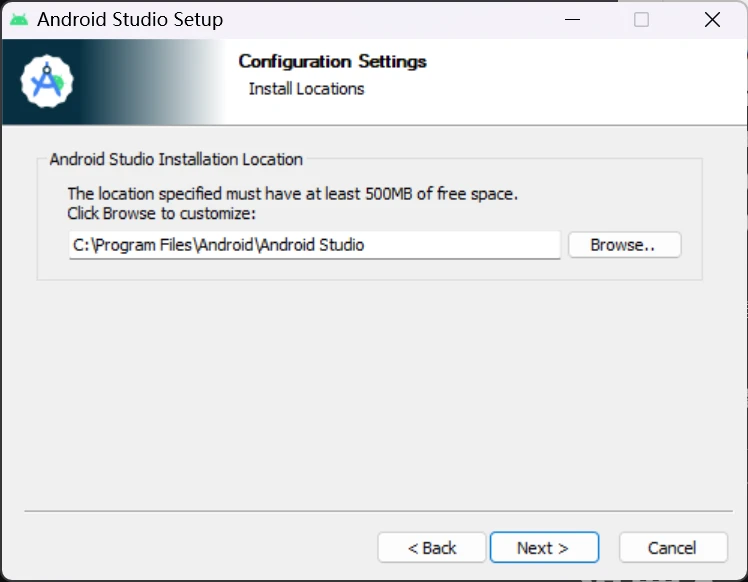The width and height of the screenshot is (748, 582).
Task: Click the installation path input field
Action: pos(314,245)
